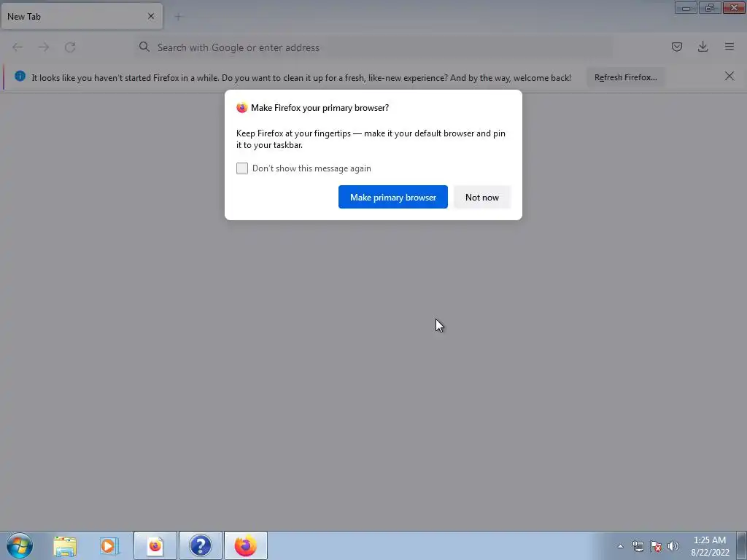
Task: Check Don't show this message again
Action: [242, 168]
